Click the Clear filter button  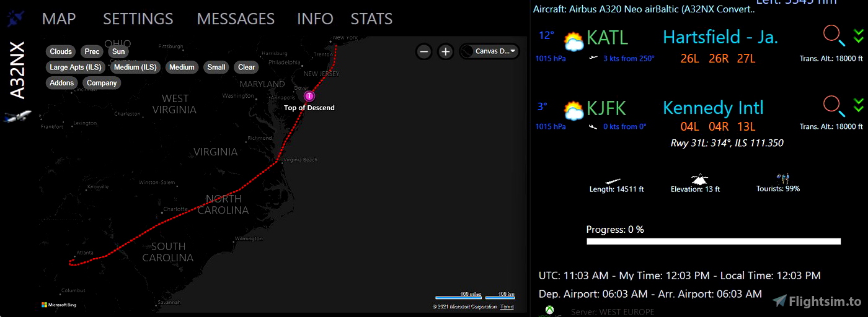coord(247,67)
